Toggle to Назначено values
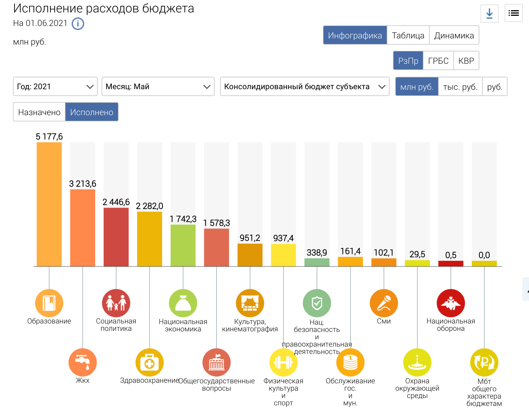Image resolution: width=529 pixels, height=420 pixels. 39,112
